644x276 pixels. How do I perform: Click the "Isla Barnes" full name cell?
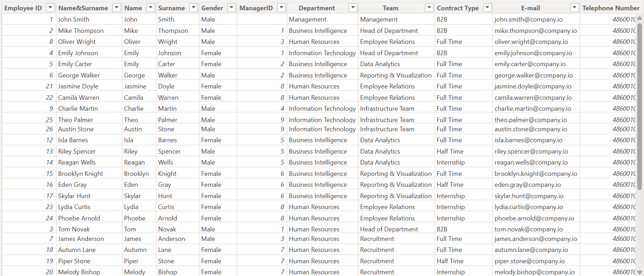89,140
